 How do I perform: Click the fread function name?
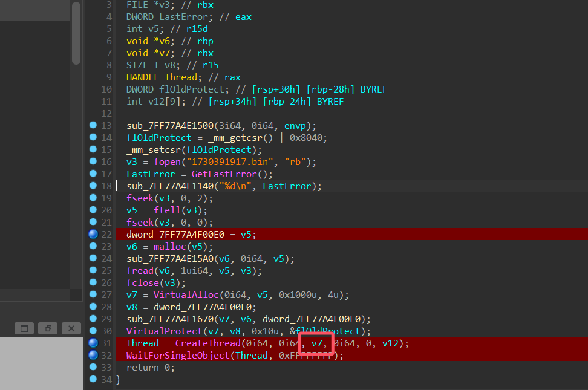(140, 271)
